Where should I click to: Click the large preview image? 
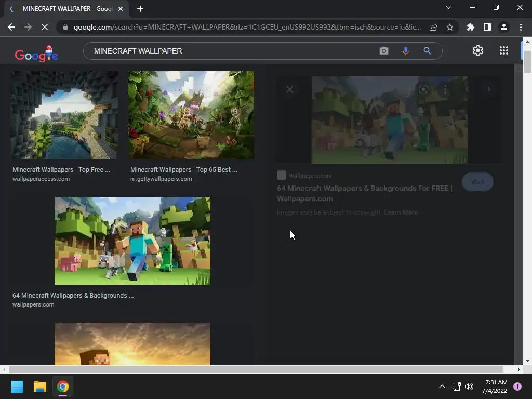click(390, 120)
